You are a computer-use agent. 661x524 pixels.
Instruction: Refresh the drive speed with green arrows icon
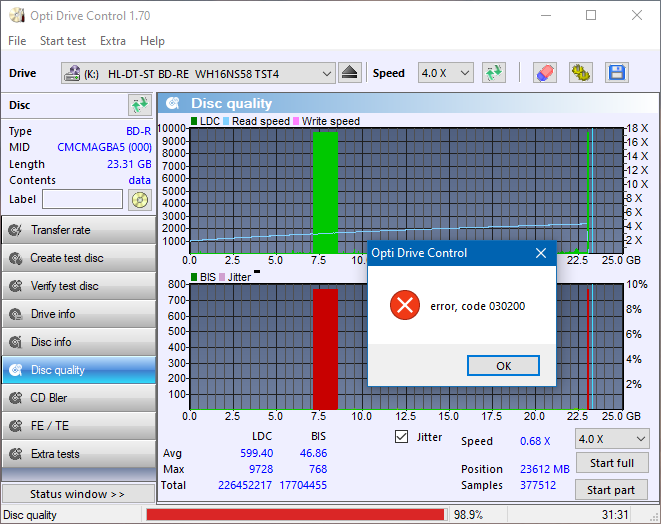coord(494,73)
